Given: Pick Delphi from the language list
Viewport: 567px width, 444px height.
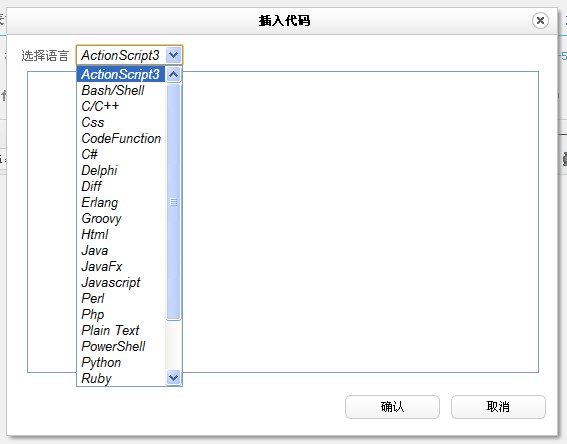Looking at the screenshot, I should pyautogui.click(x=121, y=170).
